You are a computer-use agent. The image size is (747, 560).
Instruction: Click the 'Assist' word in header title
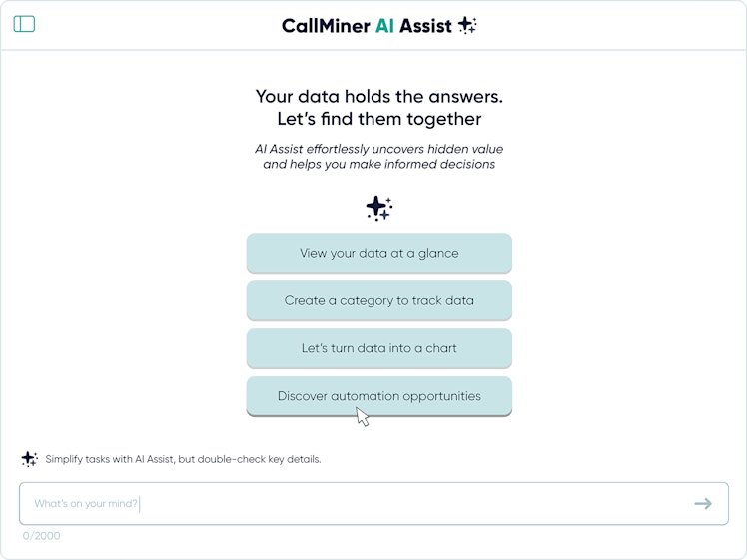point(425,26)
